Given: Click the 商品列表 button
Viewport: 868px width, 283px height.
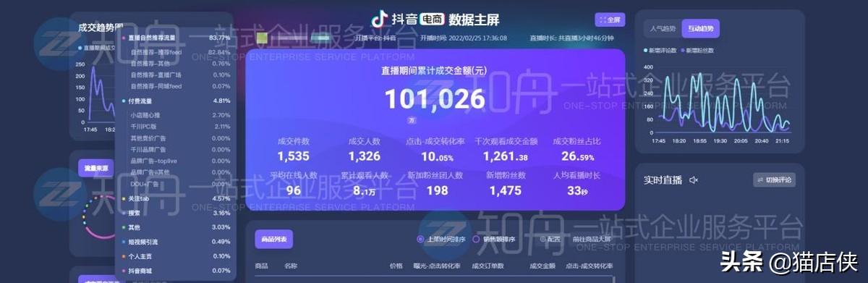Looking at the screenshot, I should 274,240.
